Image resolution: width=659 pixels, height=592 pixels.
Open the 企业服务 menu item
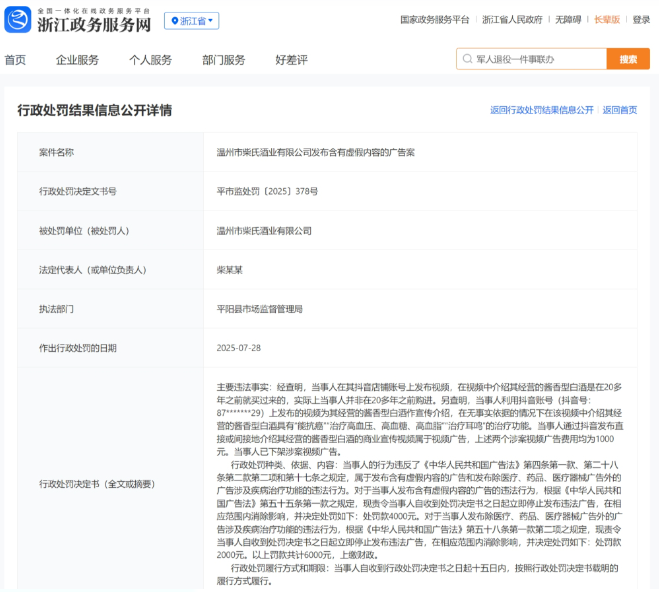coord(77,60)
